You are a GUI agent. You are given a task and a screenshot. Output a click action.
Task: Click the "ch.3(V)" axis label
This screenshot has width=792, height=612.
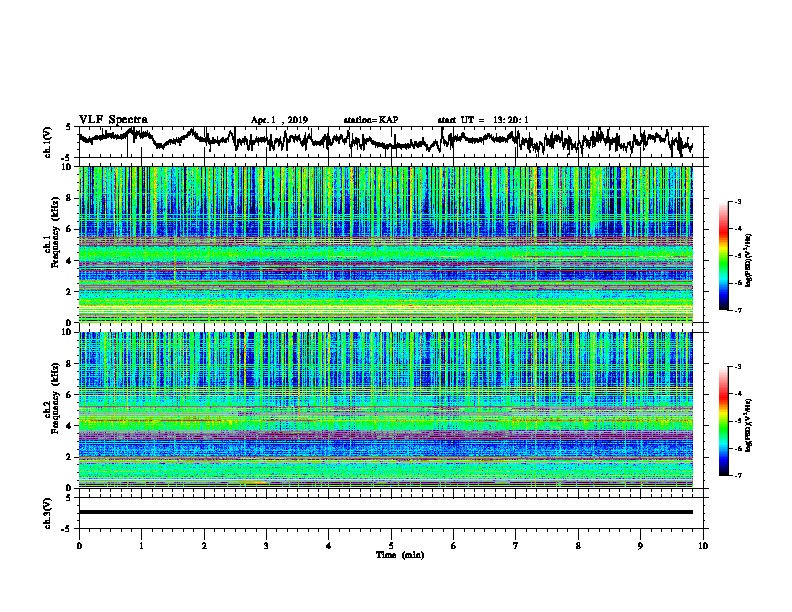click(48, 513)
